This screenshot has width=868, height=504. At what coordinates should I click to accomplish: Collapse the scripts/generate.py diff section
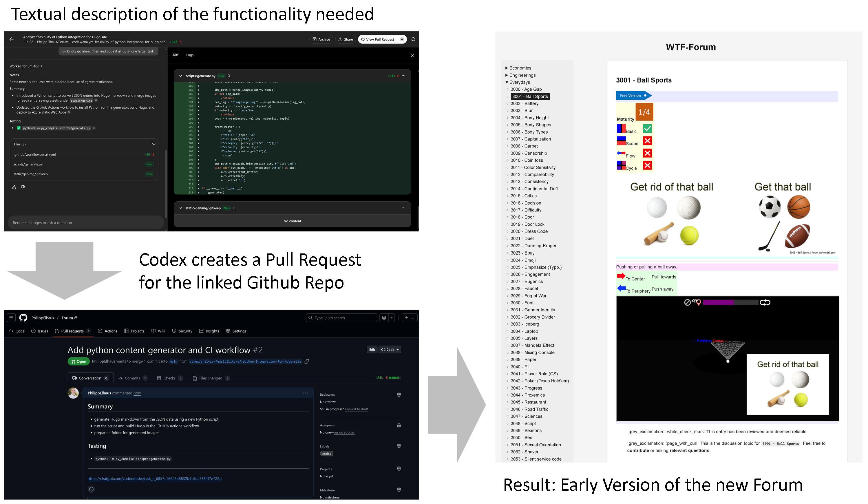(x=180, y=76)
